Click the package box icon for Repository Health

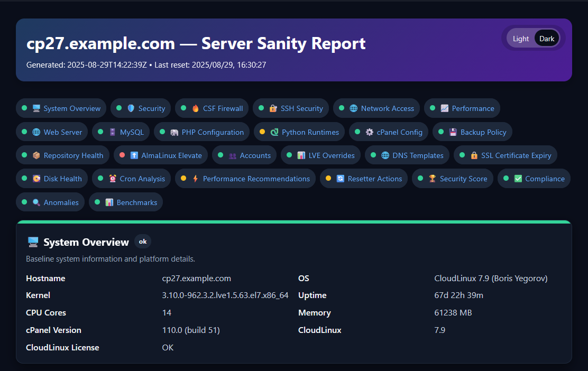[x=36, y=155]
